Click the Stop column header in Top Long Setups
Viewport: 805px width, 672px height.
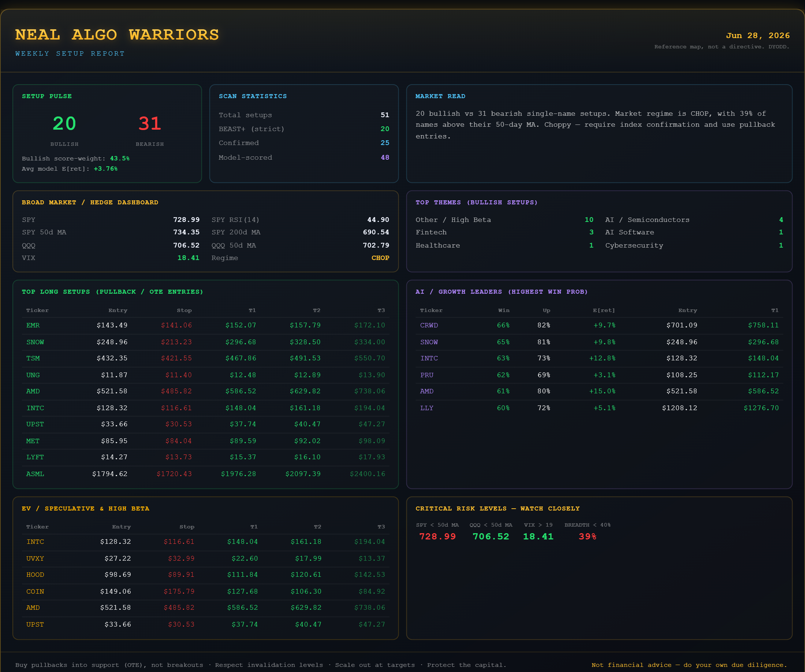(x=184, y=310)
